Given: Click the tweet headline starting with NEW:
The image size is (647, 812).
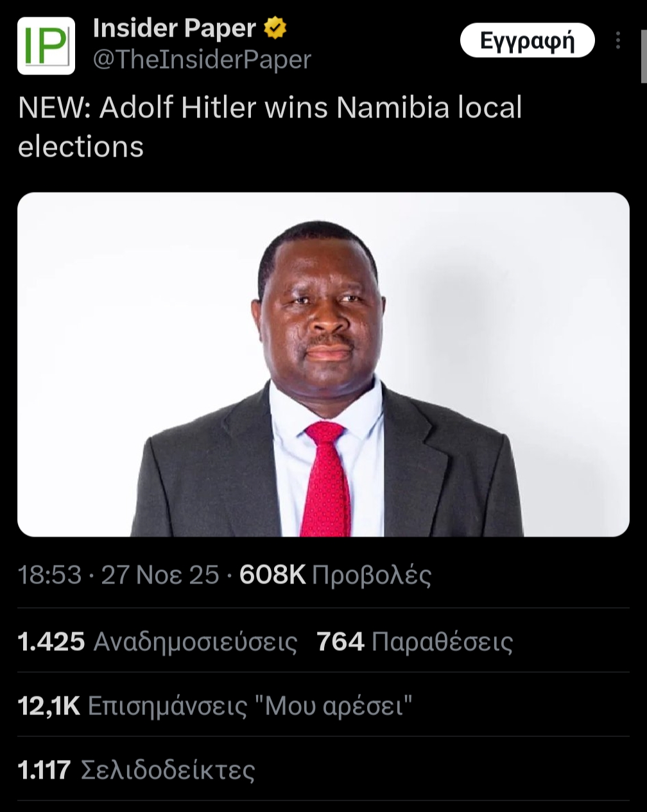Looking at the screenshot, I should 270,108.
